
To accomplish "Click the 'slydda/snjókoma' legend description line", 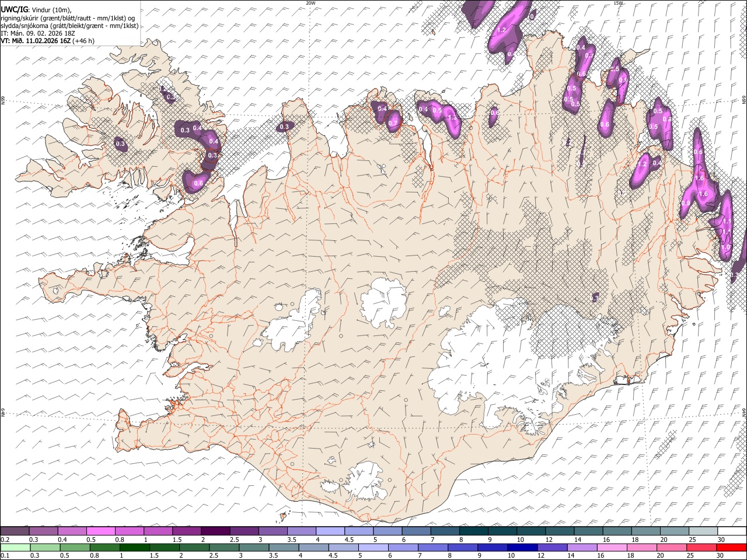I will (x=69, y=26).
